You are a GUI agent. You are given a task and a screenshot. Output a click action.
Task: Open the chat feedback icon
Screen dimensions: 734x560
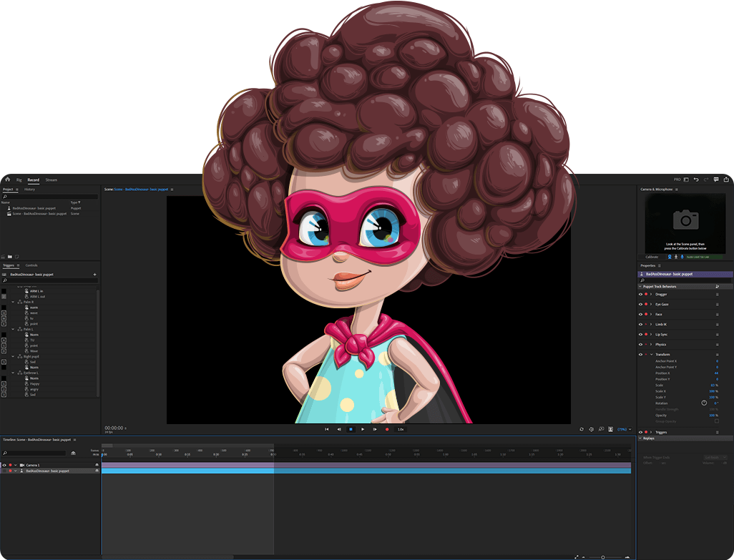[716, 180]
